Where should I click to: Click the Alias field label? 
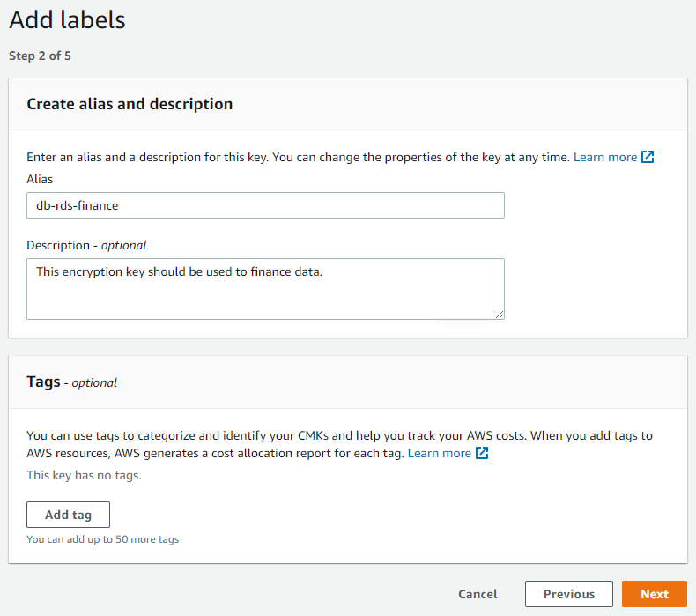[40, 179]
